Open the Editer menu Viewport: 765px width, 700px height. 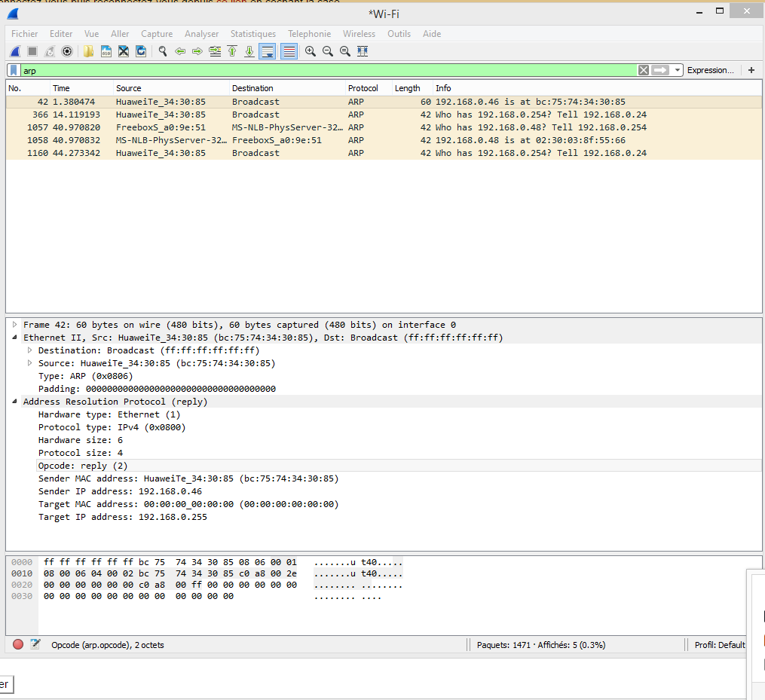(x=61, y=34)
